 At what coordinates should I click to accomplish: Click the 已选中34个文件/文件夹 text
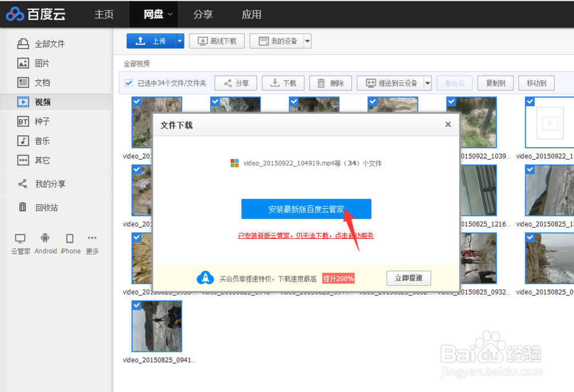pos(172,83)
